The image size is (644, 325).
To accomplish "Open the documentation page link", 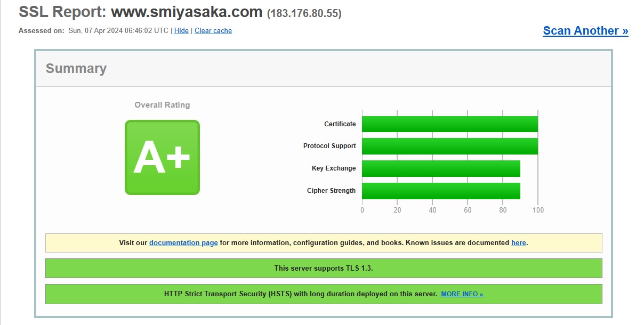I will coord(183,243).
